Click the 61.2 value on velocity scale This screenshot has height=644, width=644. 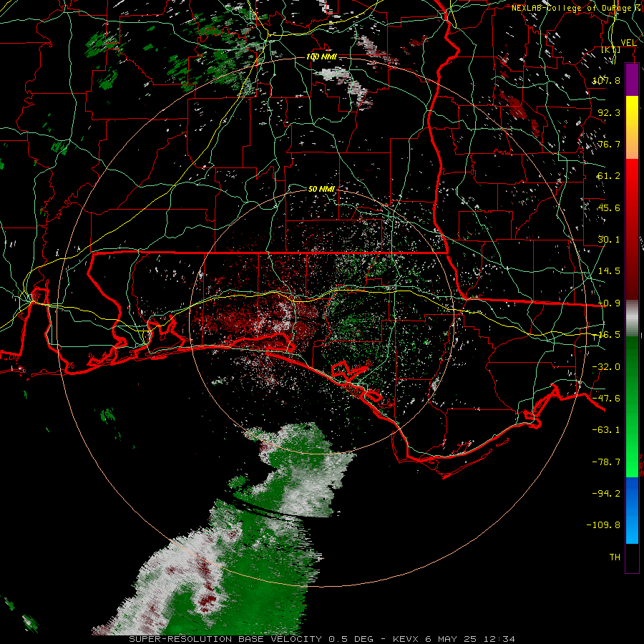coord(609,176)
